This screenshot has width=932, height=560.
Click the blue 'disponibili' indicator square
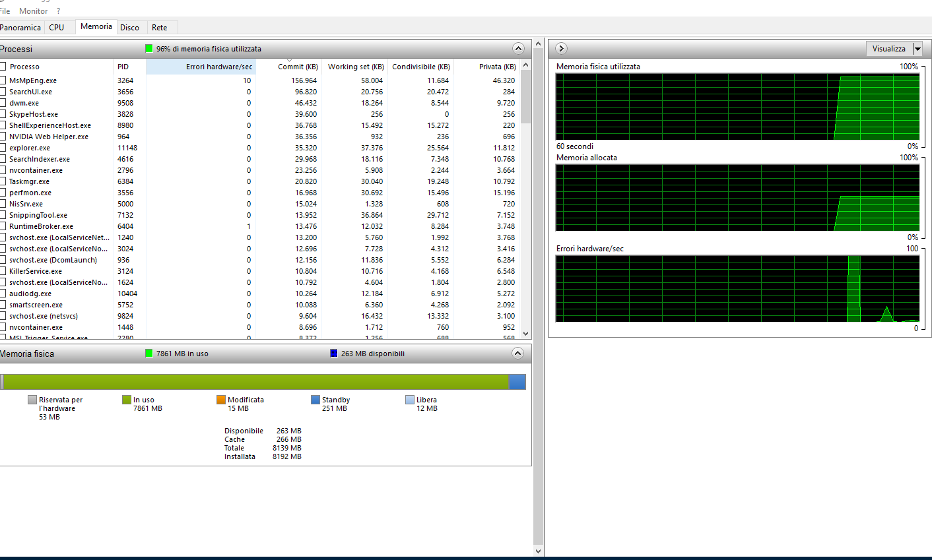[x=334, y=354]
